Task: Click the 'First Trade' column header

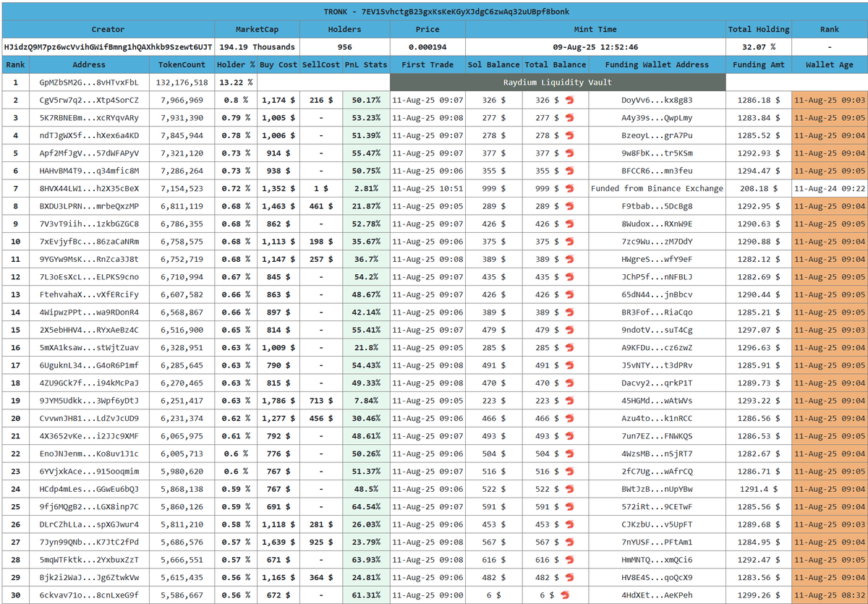Action: [427, 64]
